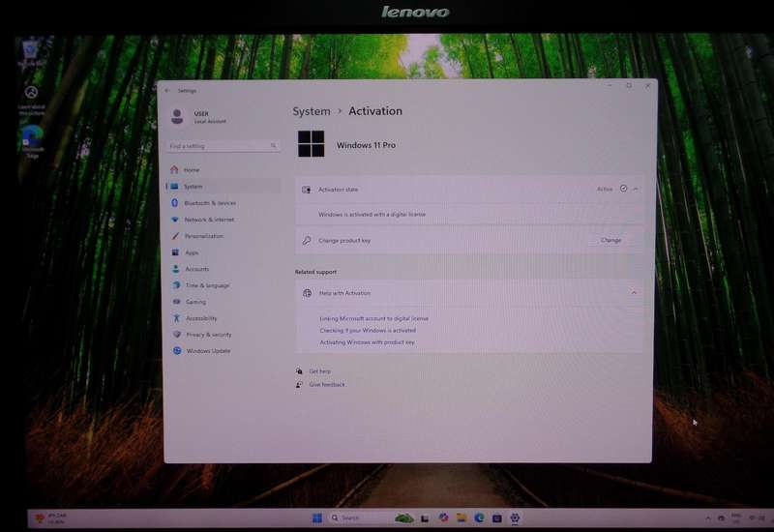Open 'Checking if your Windows is activated' link
Screen dimensions: 774x532
pyautogui.click(x=368, y=330)
